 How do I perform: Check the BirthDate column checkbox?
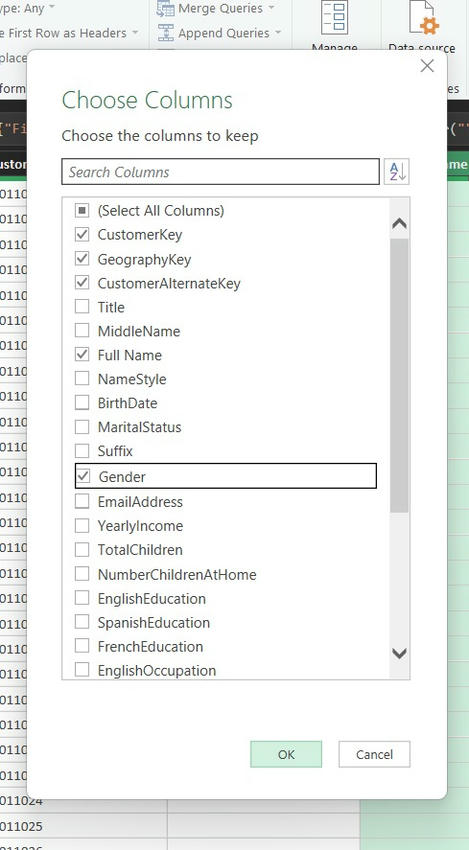pyautogui.click(x=82, y=403)
